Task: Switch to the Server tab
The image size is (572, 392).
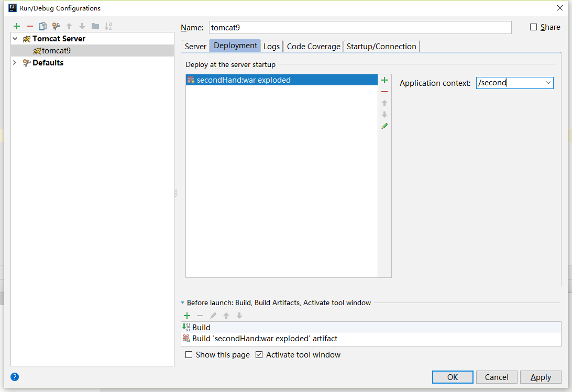Action: tap(195, 47)
